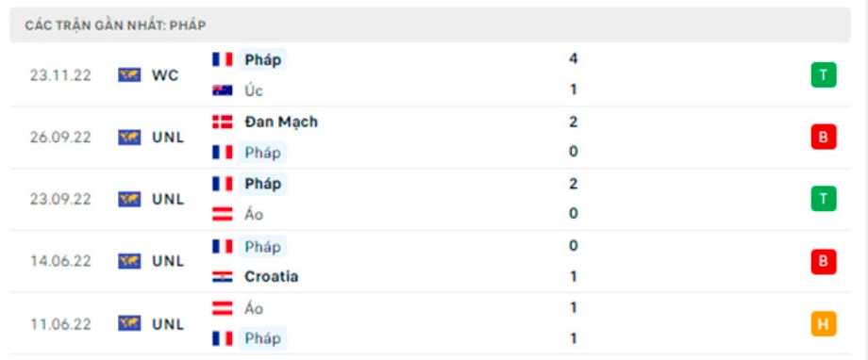Click the UNL competition icon on 14.06.22
Image resolution: width=868 pixels, height=360 pixels.
pos(129,261)
